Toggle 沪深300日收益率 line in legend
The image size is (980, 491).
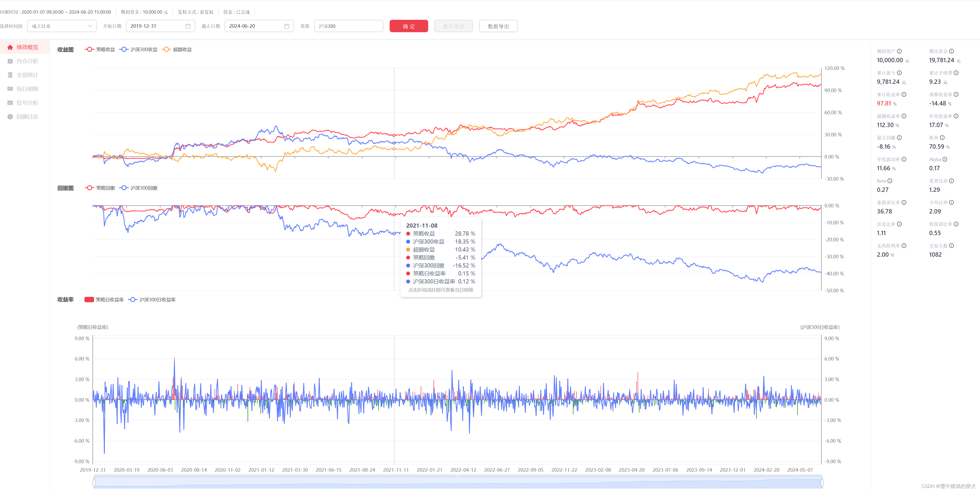click(x=152, y=300)
